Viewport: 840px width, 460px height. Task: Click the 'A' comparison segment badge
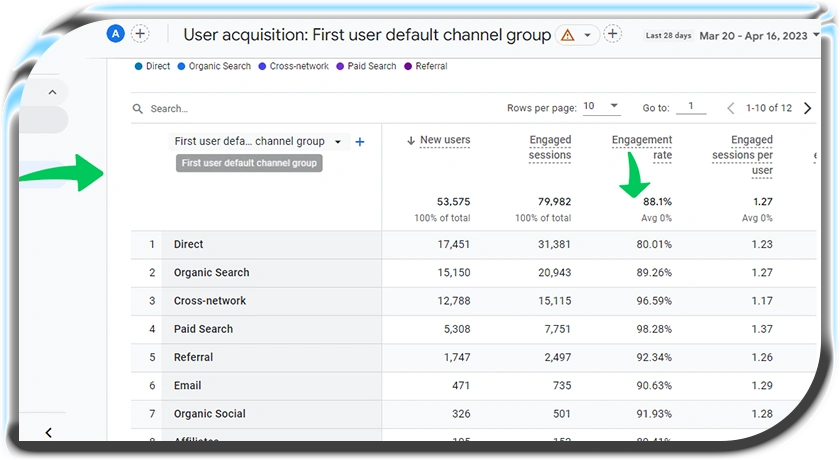point(116,34)
